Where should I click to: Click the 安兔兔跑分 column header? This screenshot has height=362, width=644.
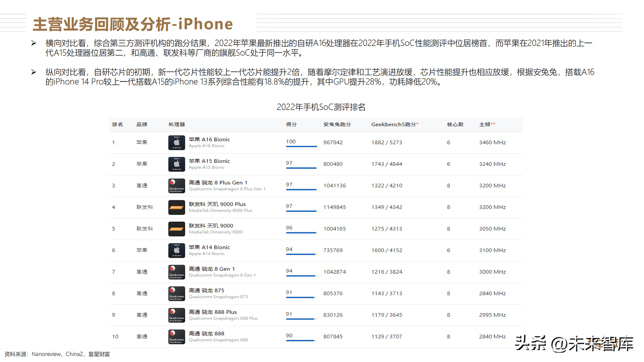click(337, 124)
